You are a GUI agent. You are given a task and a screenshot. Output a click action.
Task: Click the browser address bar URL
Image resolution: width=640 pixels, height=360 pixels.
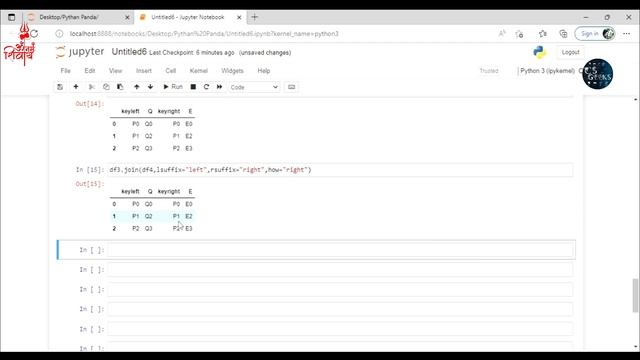[x=204, y=34]
